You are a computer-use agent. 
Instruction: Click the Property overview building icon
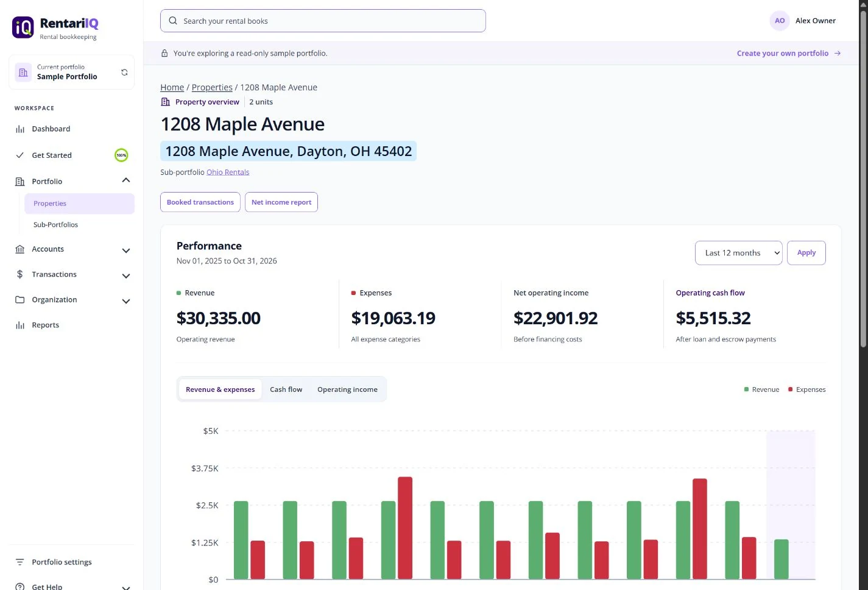(x=165, y=102)
